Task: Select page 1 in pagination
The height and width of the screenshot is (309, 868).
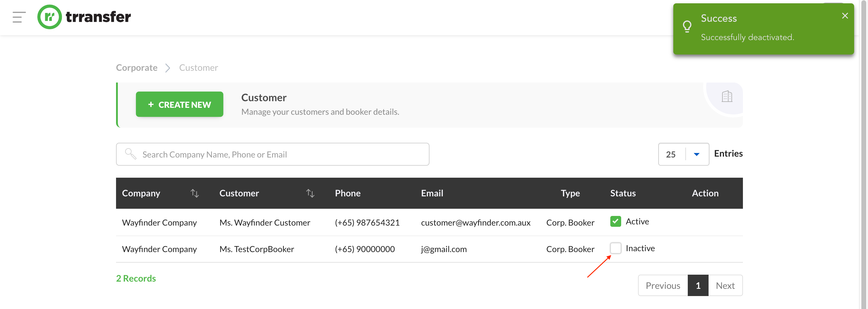Action: 698,286
